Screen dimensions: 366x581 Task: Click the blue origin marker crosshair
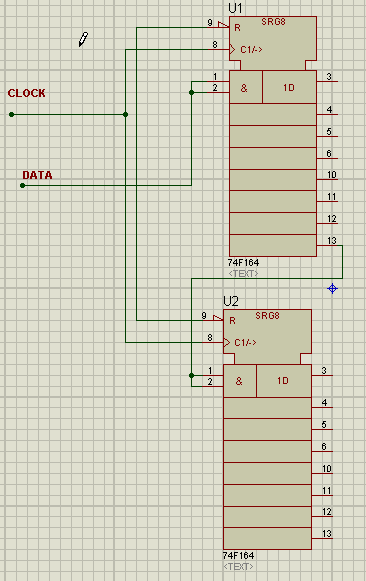coord(333,288)
